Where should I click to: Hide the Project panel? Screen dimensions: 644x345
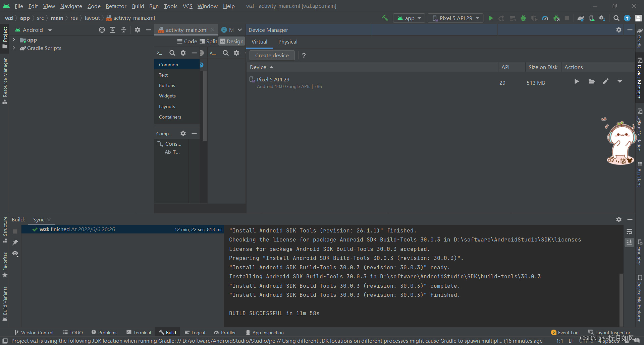click(149, 30)
